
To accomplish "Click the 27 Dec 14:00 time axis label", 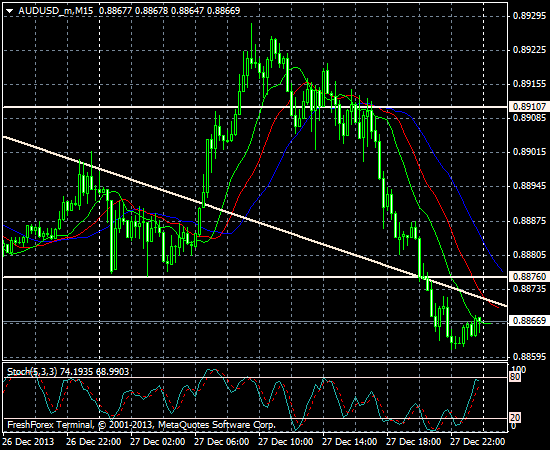I will [350, 441].
